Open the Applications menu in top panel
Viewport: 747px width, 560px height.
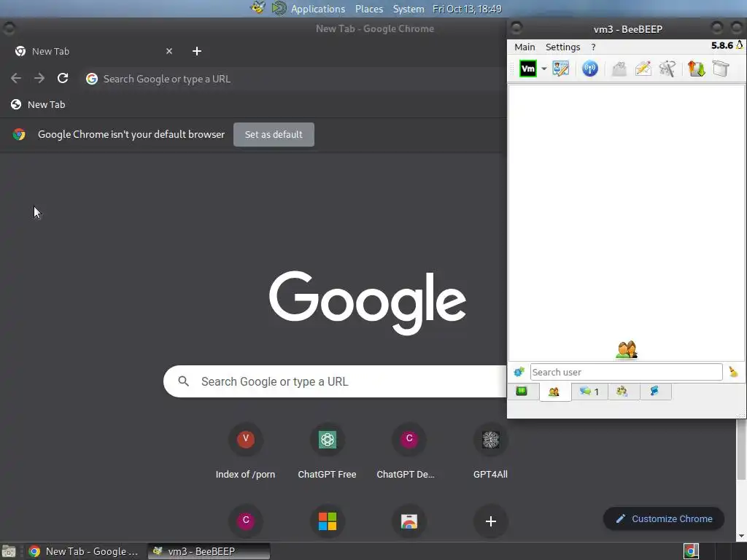point(318,9)
